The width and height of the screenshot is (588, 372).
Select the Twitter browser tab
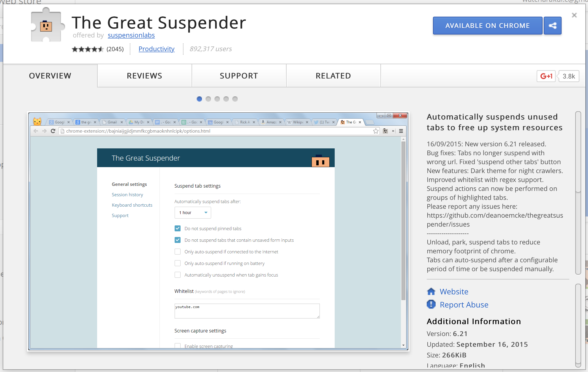click(324, 122)
